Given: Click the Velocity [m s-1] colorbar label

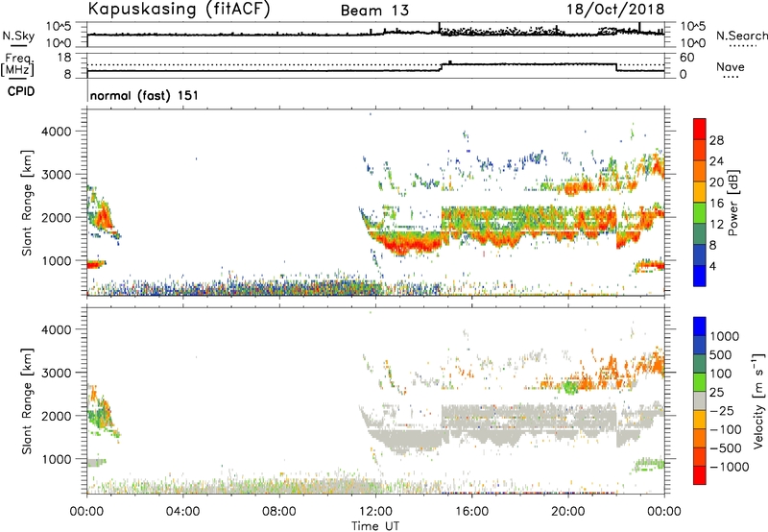Looking at the screenshot, I should click(758, 400).
